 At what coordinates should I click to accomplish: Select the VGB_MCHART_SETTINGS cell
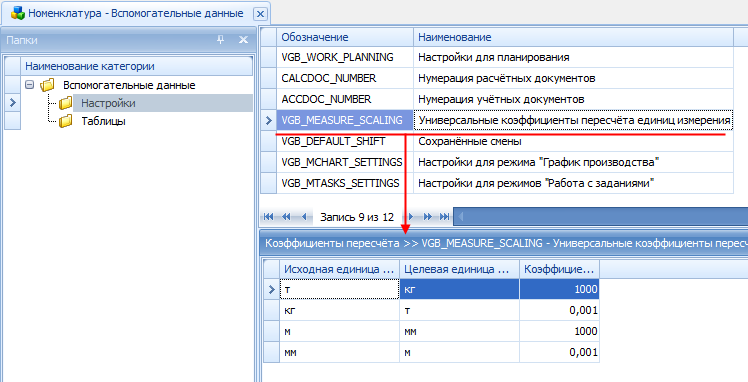(x=345, y=162)
